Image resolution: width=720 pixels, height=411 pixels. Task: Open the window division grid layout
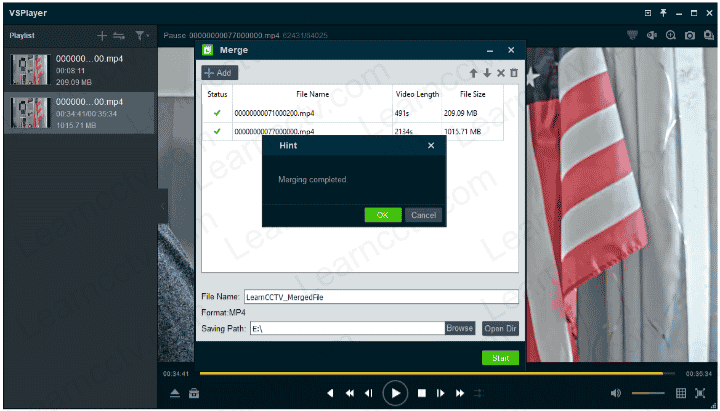[681, 394]
